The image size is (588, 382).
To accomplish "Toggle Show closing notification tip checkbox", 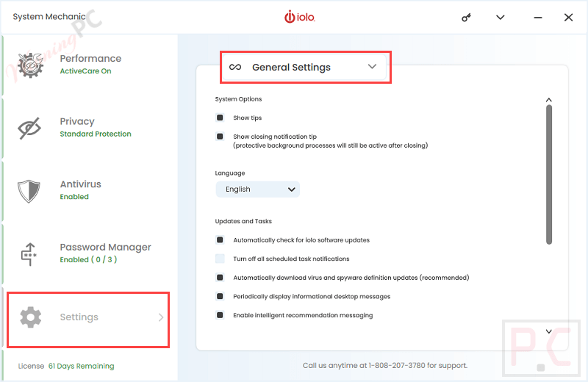I will coord(220,137).
